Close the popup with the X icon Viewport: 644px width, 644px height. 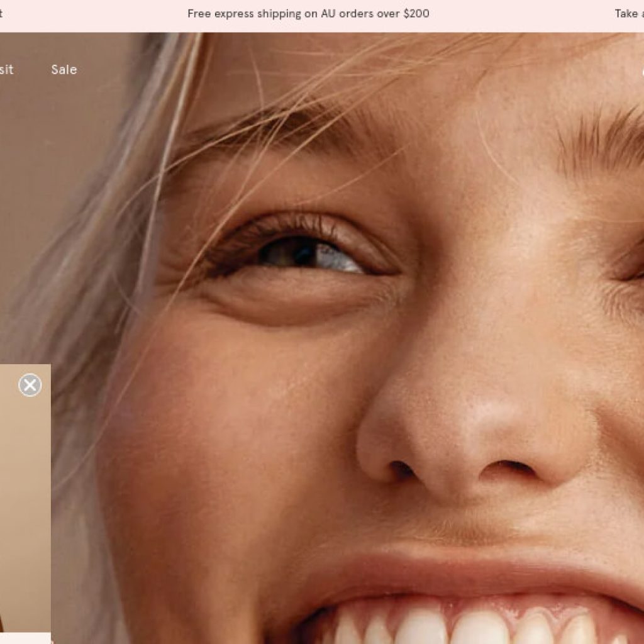point(30,385)
